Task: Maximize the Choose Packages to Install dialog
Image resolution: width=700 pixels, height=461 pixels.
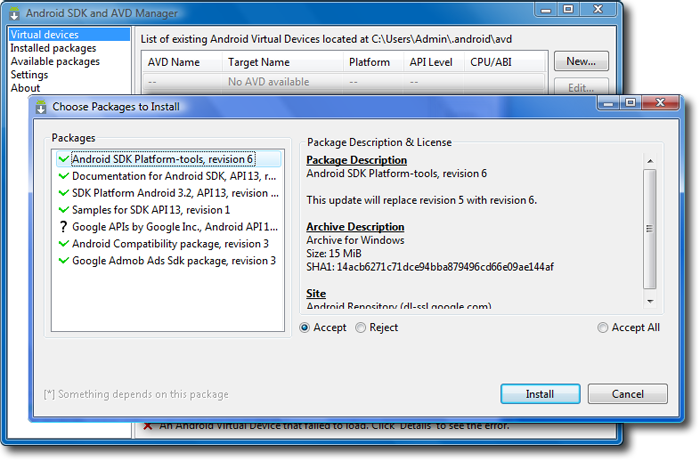Action: tap(630, 102)
